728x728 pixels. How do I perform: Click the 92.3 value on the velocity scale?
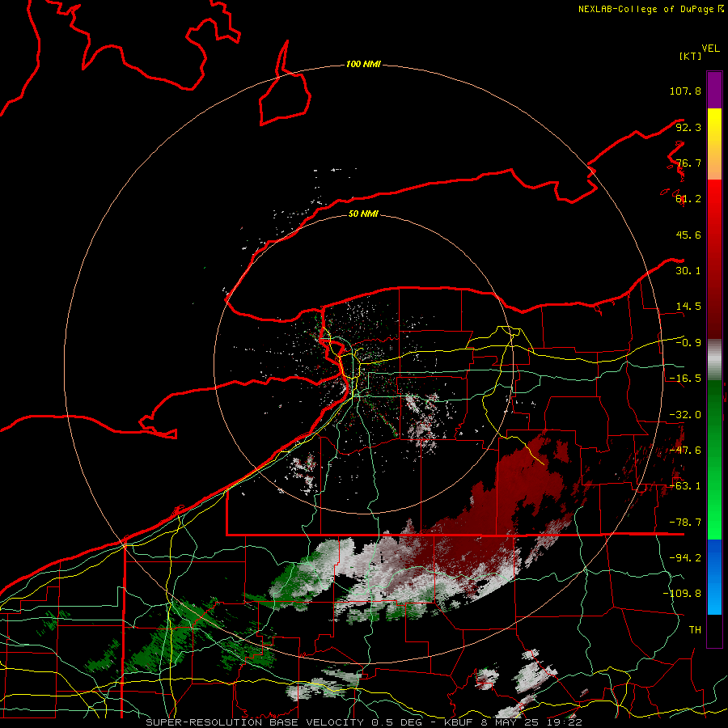pyautogui.click(x=688, y=127)
